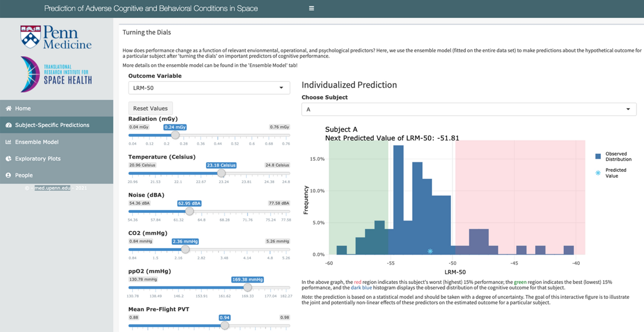Click the Translational Space Health logo
This screenshot has height=332, width=644.
coord(56,74)
